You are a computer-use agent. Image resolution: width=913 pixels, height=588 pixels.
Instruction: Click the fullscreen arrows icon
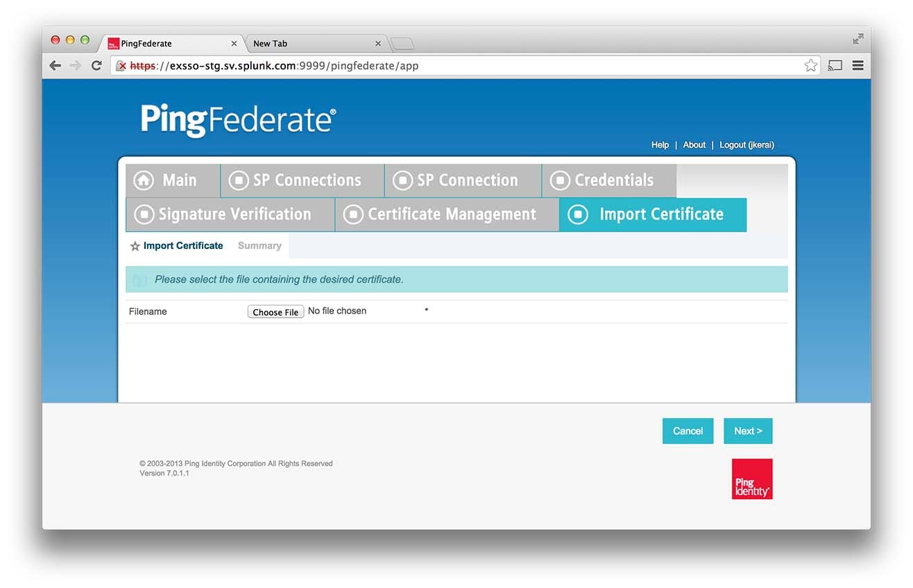[858, 39]
